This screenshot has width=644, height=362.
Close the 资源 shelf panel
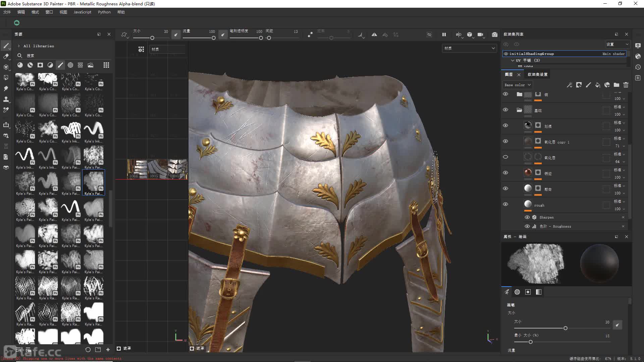(x=109, y=34)
